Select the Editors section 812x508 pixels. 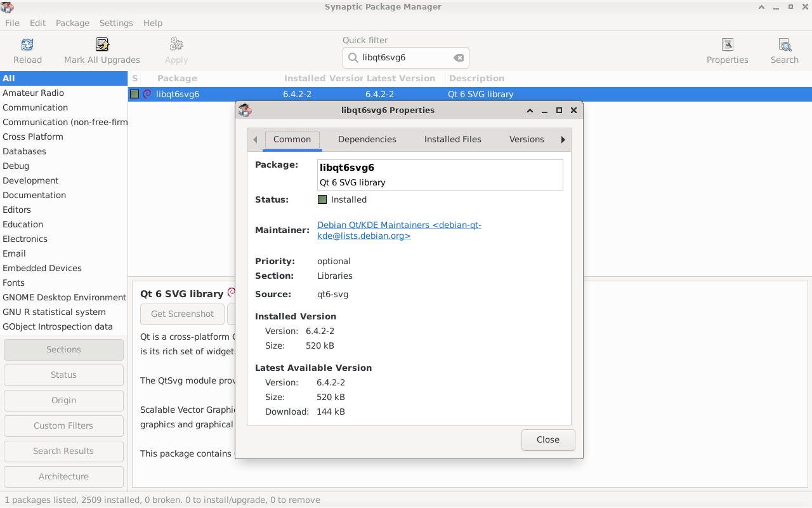(x=63, y=210)
